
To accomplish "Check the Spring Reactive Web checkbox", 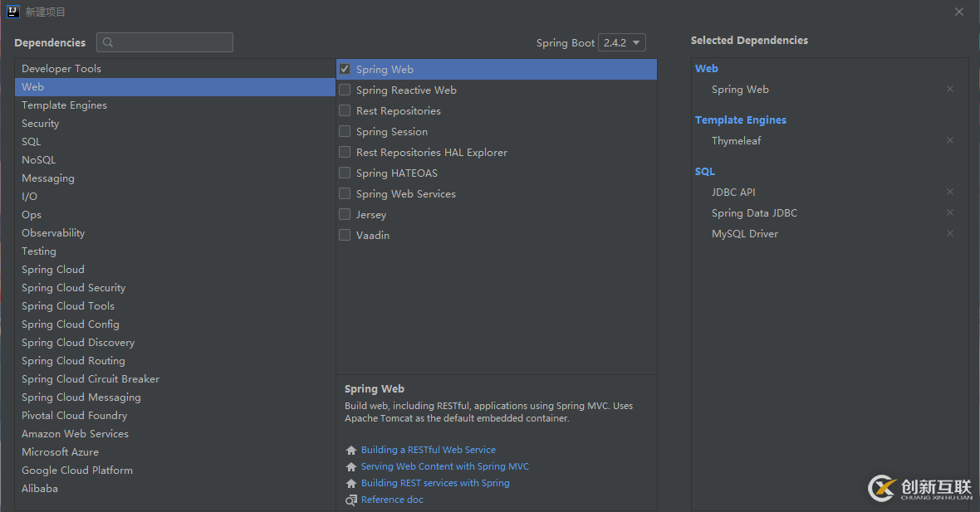I will [x=345, y=90].
